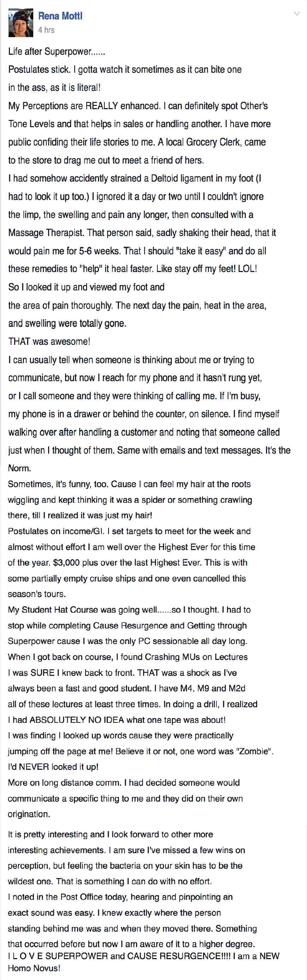
Task: Click the 'I'd NEVER looked it up!' line
Action: (53, 767)
